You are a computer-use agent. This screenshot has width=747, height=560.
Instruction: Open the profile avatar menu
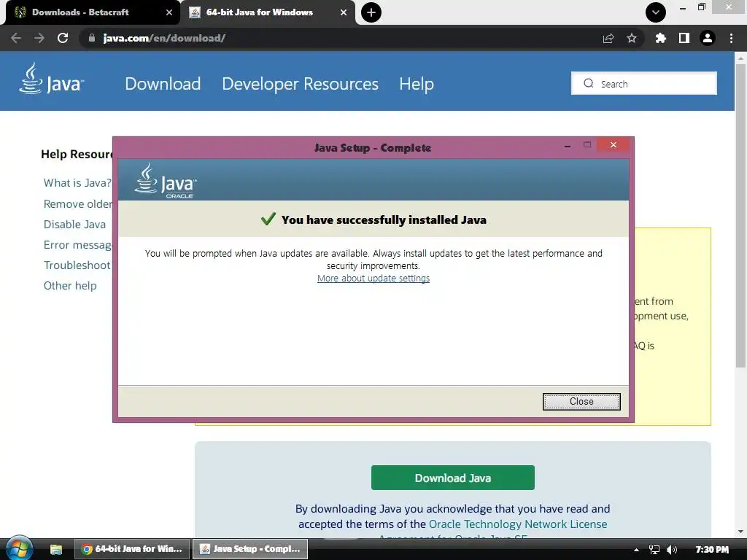click(708, 38)
